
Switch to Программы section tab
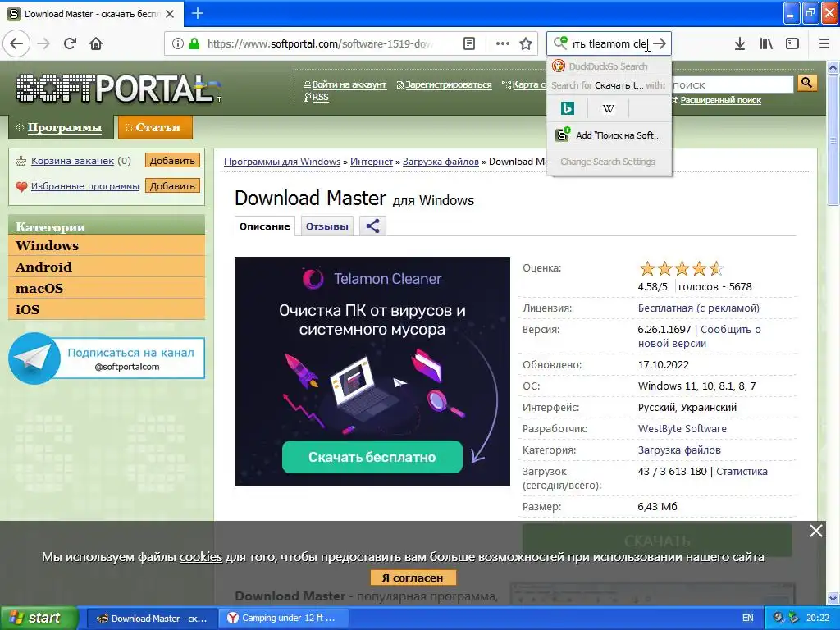61,127
